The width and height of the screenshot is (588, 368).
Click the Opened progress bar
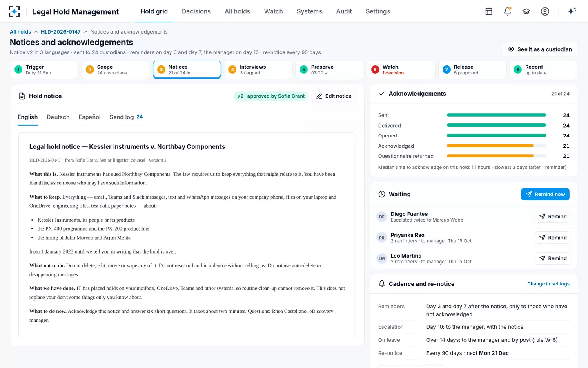click(496, 136)
